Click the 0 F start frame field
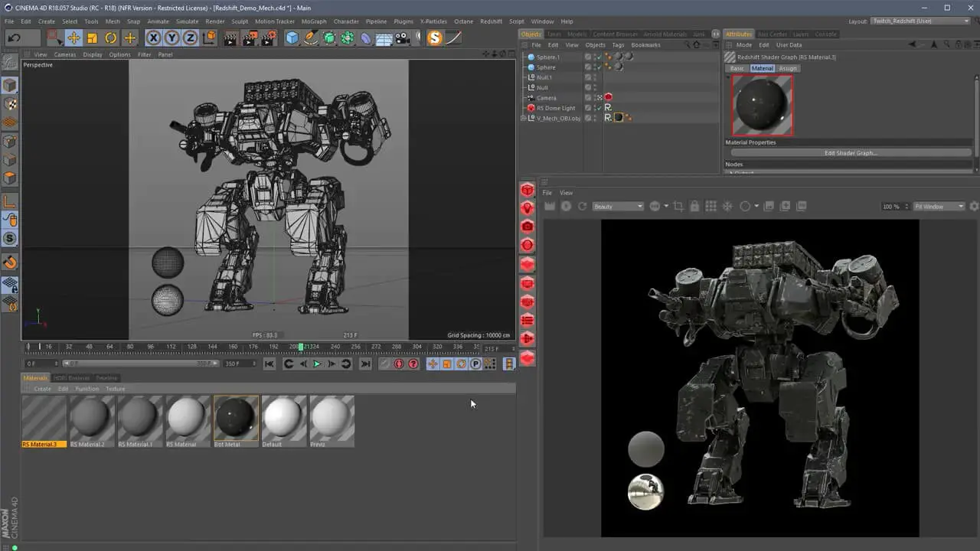Viewport: 980px width, 551px height. pos(41,364)
